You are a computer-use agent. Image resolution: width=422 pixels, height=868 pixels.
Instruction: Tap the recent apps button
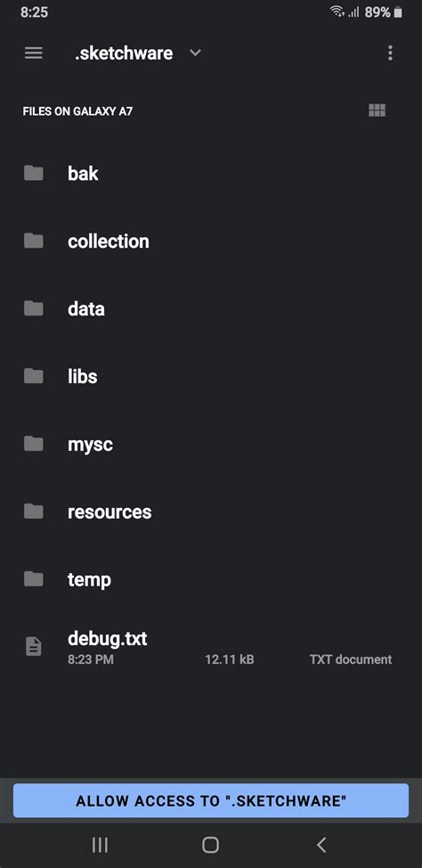point(100,845)
